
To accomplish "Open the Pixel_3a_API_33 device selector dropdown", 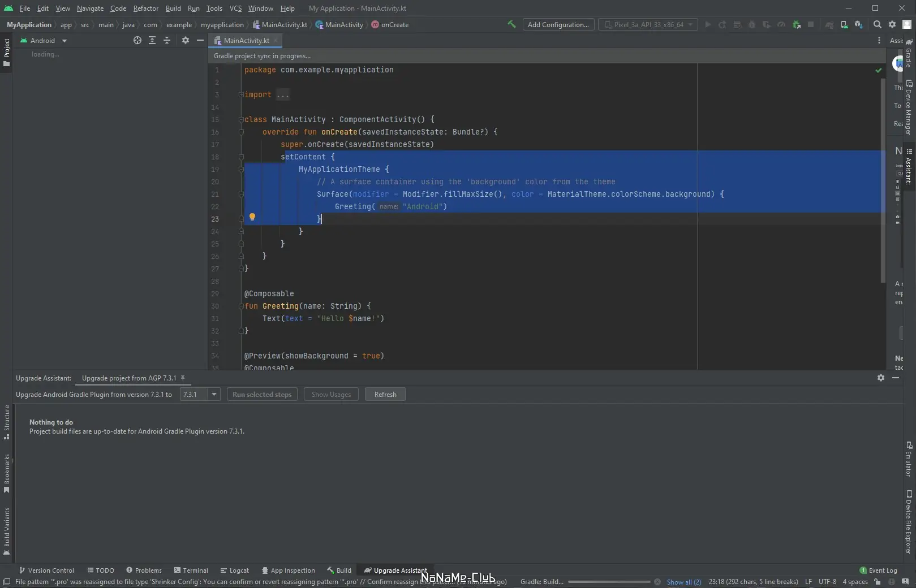I will (648, 24).
